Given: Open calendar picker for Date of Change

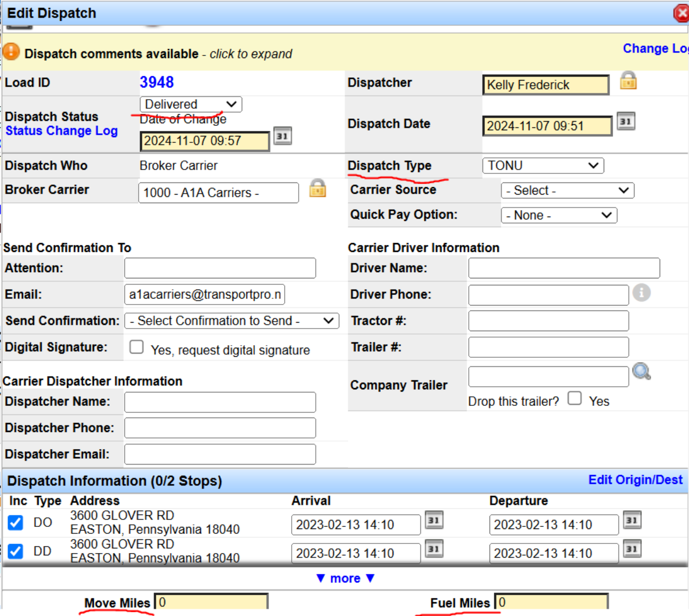Looking at the screenshot, I should tap(283, 135).
